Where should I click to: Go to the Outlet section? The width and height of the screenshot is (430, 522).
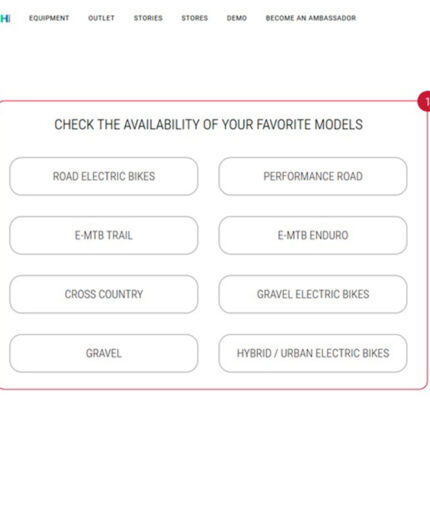tap(101, 18)
